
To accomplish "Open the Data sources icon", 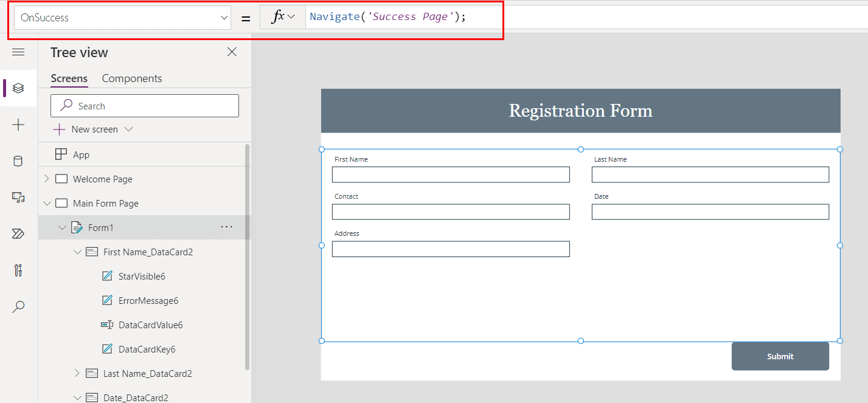I will tap(18, 160).
